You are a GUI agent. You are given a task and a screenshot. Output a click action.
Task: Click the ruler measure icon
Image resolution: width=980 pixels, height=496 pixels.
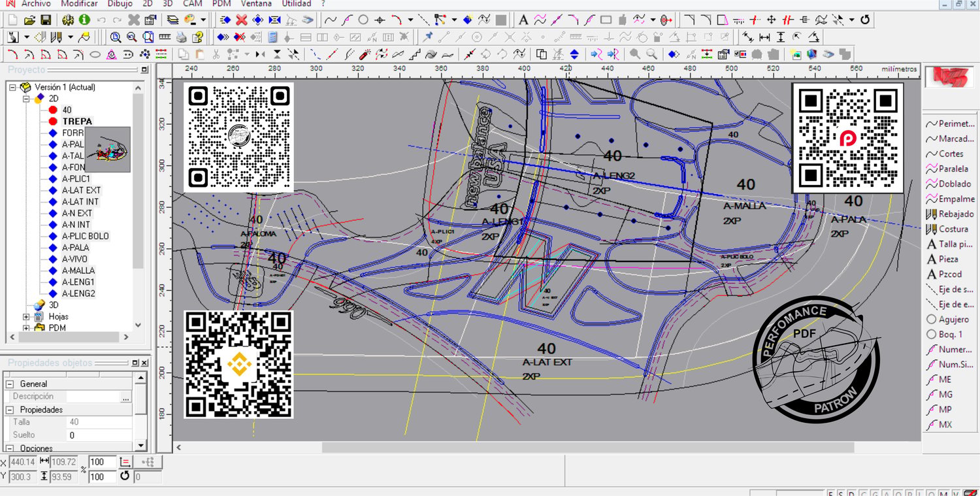click(165, 37)
